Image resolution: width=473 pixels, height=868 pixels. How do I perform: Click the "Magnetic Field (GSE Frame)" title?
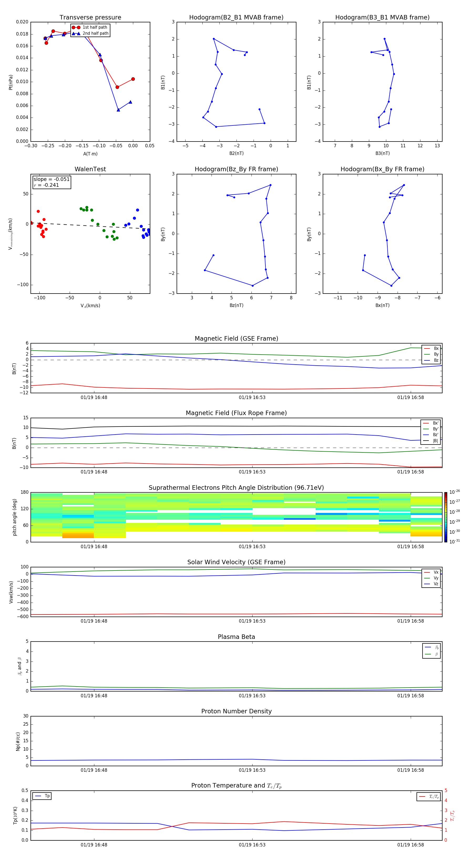click(236, 339)
